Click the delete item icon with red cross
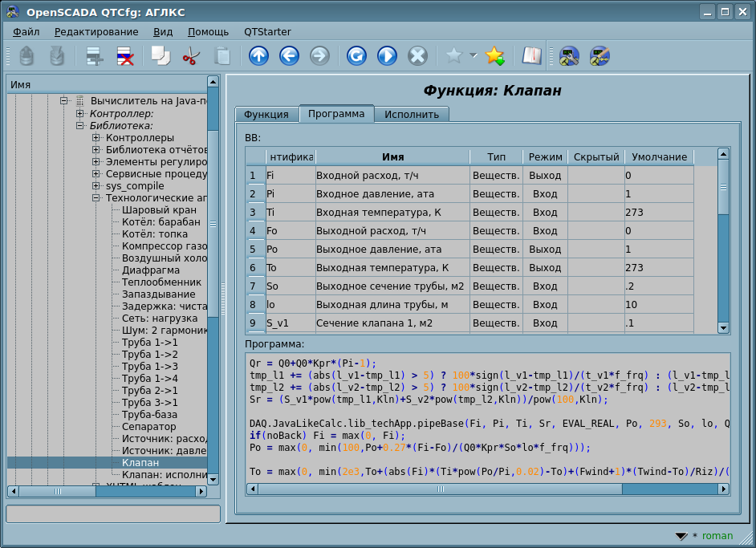756x548 pixels. click(x=125, y=56)
